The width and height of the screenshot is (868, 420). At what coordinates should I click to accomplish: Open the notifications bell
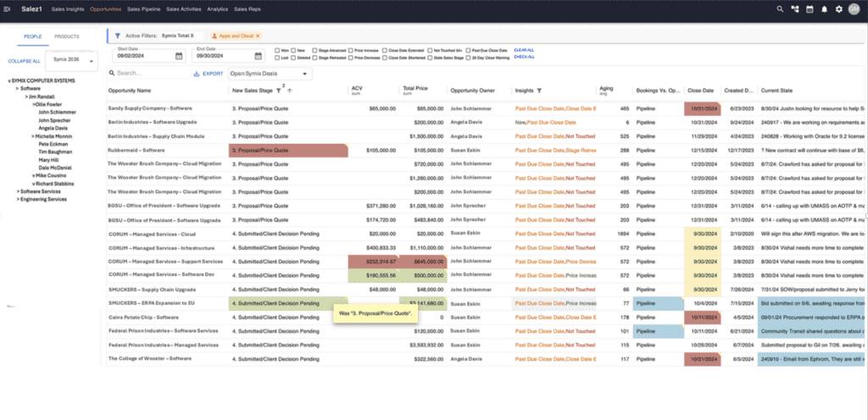[x=824, y=9]
